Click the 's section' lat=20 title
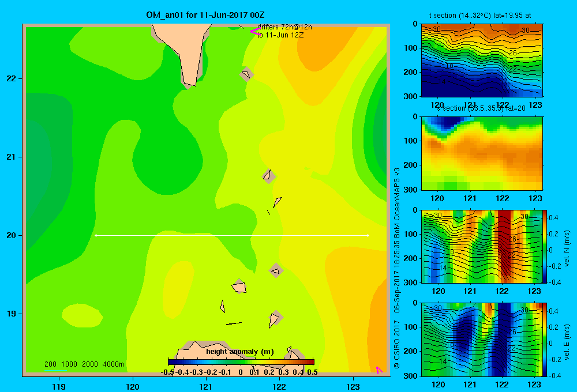Viewport: 577px width, 392px height. pyautogui.click(x=482, y=108)
